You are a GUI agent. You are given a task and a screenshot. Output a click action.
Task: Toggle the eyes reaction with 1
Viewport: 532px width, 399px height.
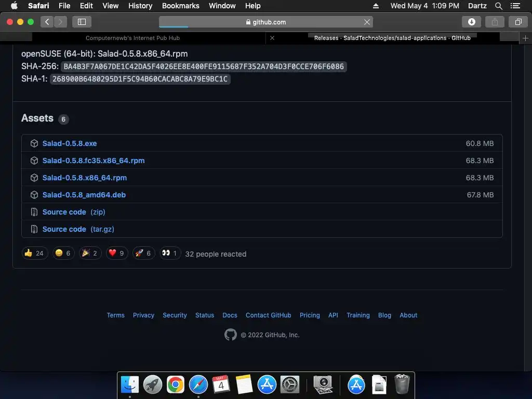(x=170, y=254)
